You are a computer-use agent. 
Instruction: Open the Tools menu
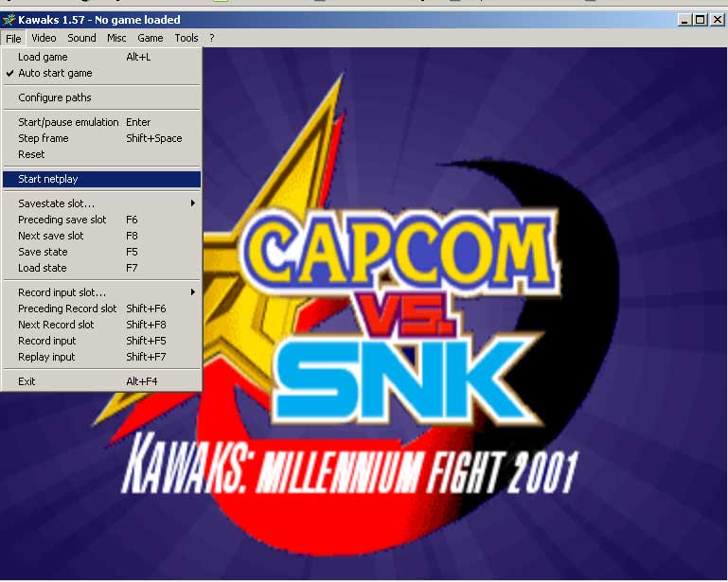pyautogui.click(x=186, y=38)
